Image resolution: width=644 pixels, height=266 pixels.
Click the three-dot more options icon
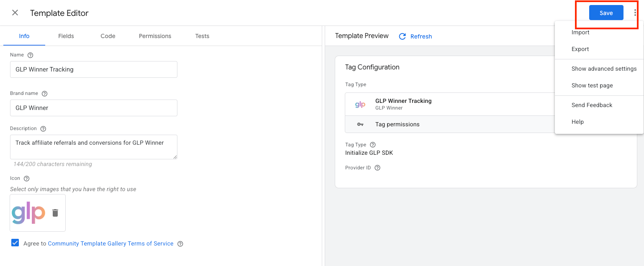coord(635,13)
